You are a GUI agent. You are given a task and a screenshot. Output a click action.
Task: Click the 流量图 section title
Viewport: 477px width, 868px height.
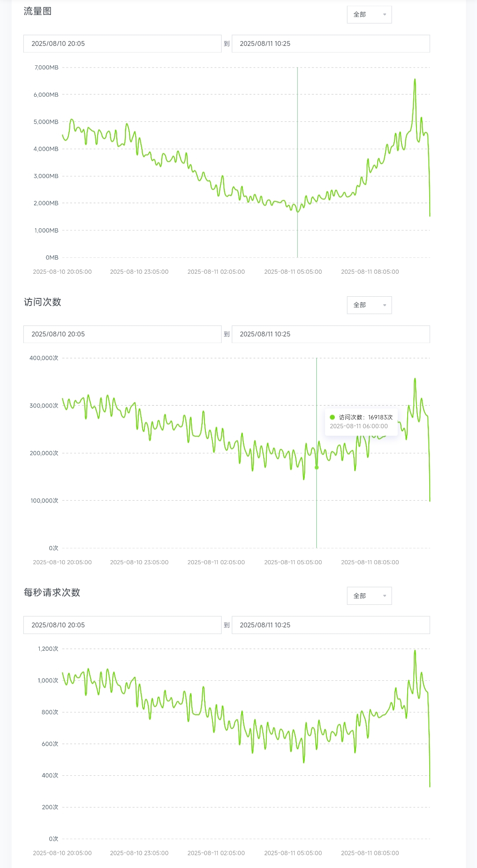click(x=38, y=11)
